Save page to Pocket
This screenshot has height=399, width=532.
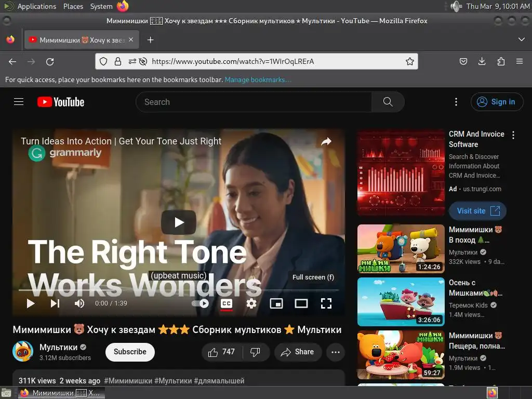point(463,61)
